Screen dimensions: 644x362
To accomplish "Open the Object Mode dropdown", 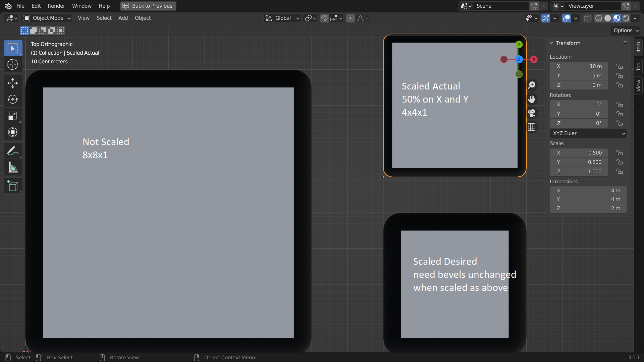I will point(47,18).
